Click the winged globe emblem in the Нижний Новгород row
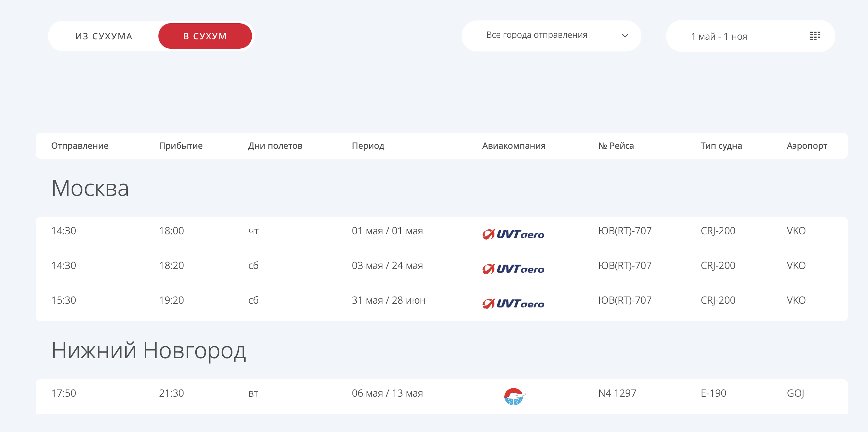Image resolution: width=868 pixels, height=432 pixels. [513, 396]
